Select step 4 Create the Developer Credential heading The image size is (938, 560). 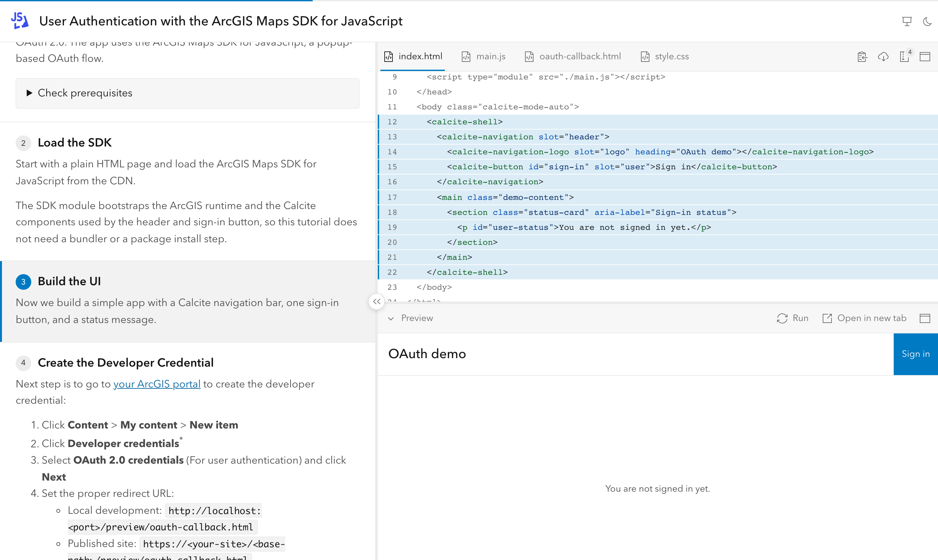(126, 363)
